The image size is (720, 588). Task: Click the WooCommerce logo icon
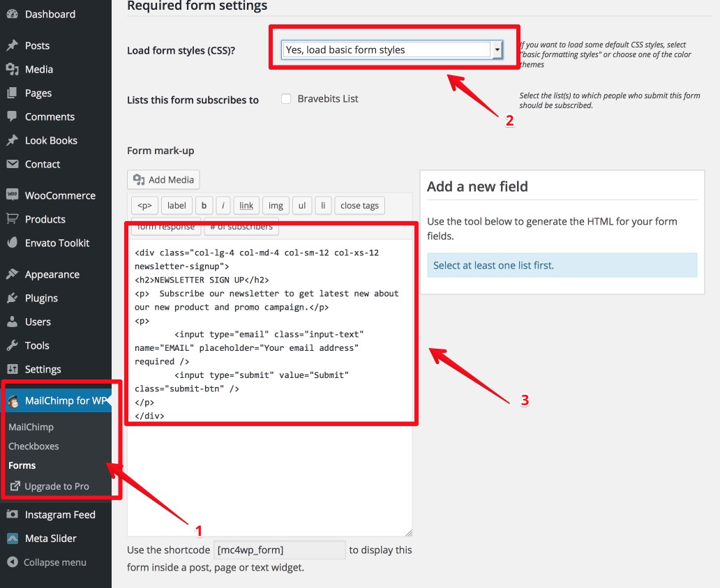click(x=13, y=195)
